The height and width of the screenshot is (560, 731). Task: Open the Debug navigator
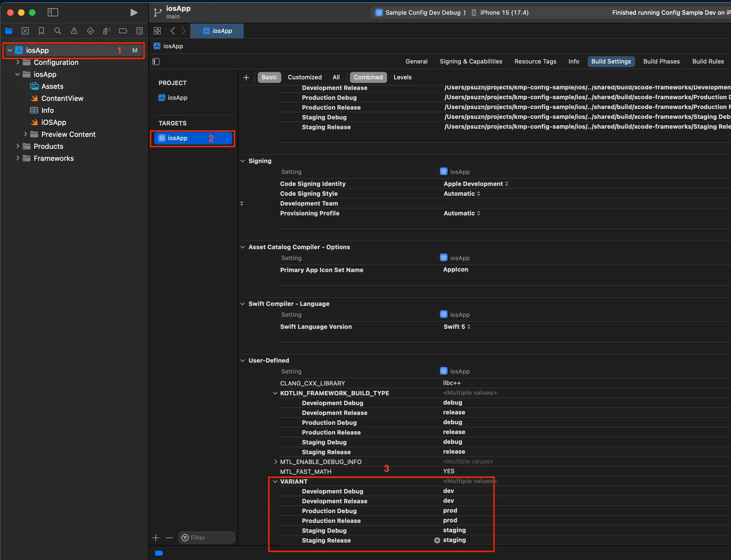tap(107, 31)
